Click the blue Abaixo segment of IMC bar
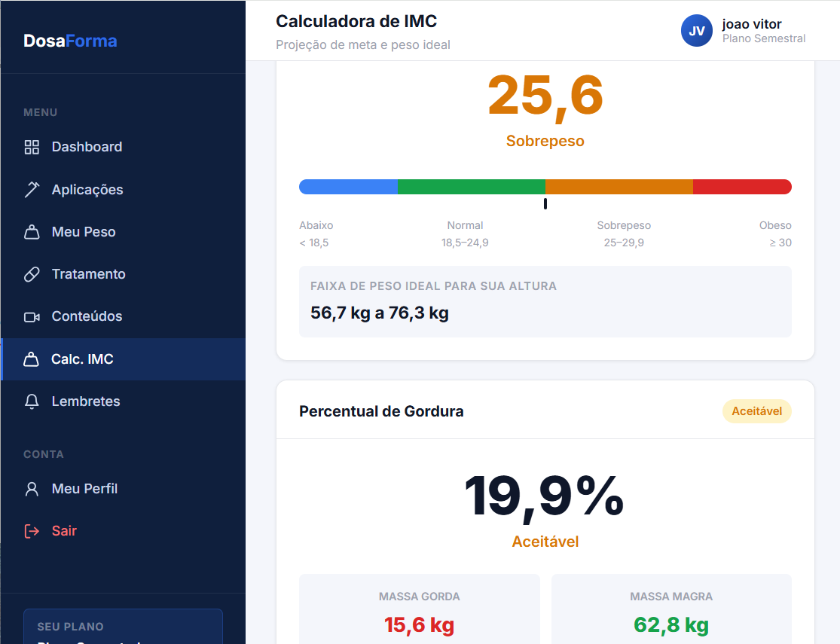840x644 pixels. (x=348, y=187)
